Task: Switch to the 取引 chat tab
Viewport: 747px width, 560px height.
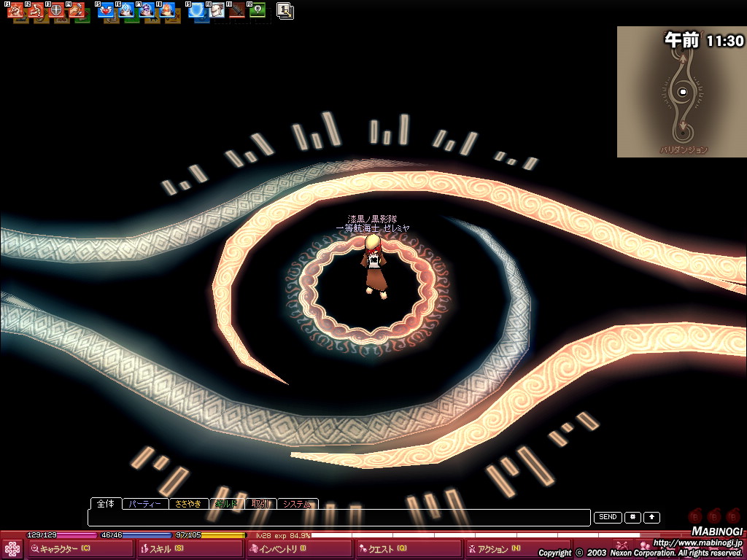Action: tap(261, 504)
